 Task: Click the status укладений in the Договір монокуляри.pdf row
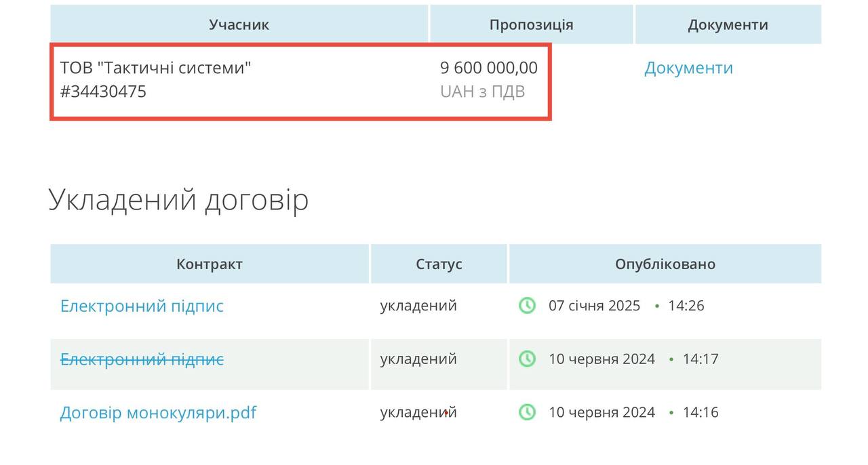pyautogui.click(x=418, y=412)
